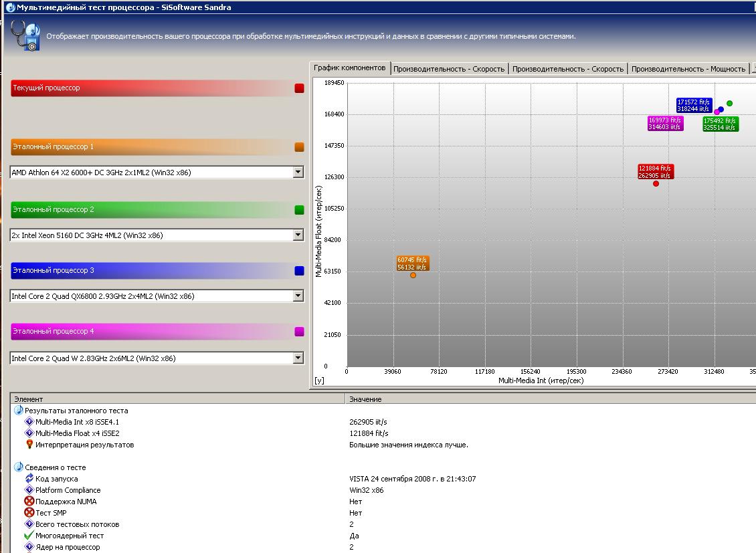Click the red cross icon for Поддержка NUMA
Image resolution: width=756 pixels, height=553 pixels.
click(29, 502)
